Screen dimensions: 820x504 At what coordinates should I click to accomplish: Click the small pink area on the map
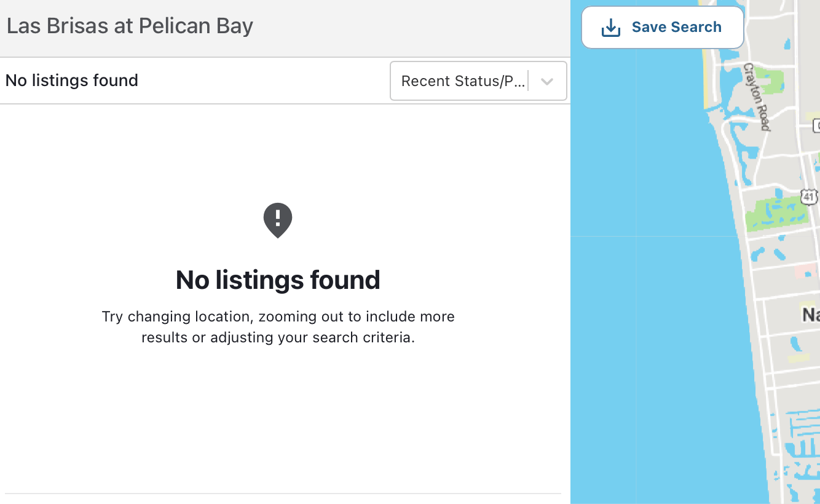(804, 270)
